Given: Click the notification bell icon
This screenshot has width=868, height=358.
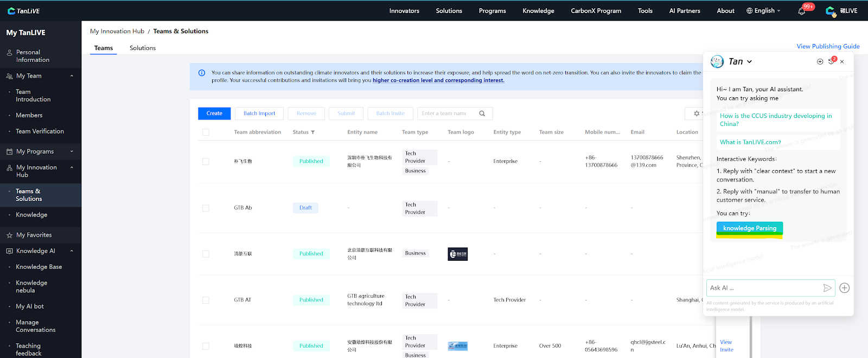Looking at the screenshot, I should 801,11.
